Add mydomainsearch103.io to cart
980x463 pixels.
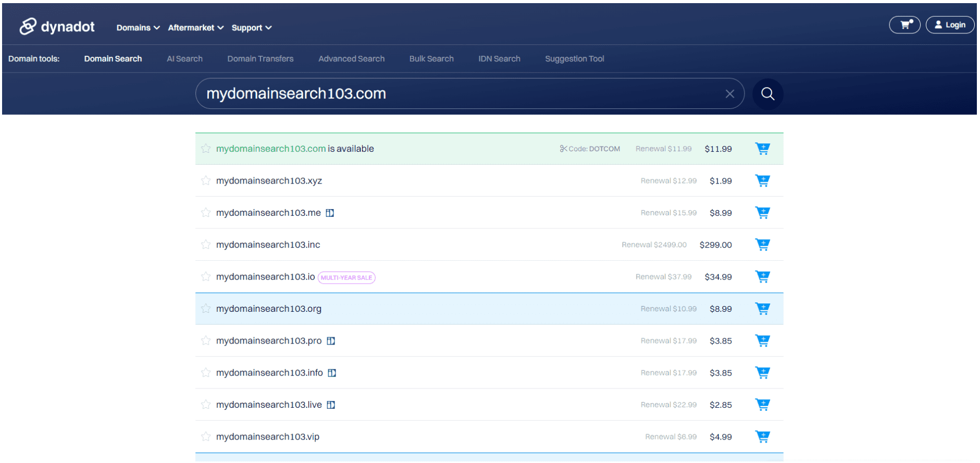click(x=762, y=277)
